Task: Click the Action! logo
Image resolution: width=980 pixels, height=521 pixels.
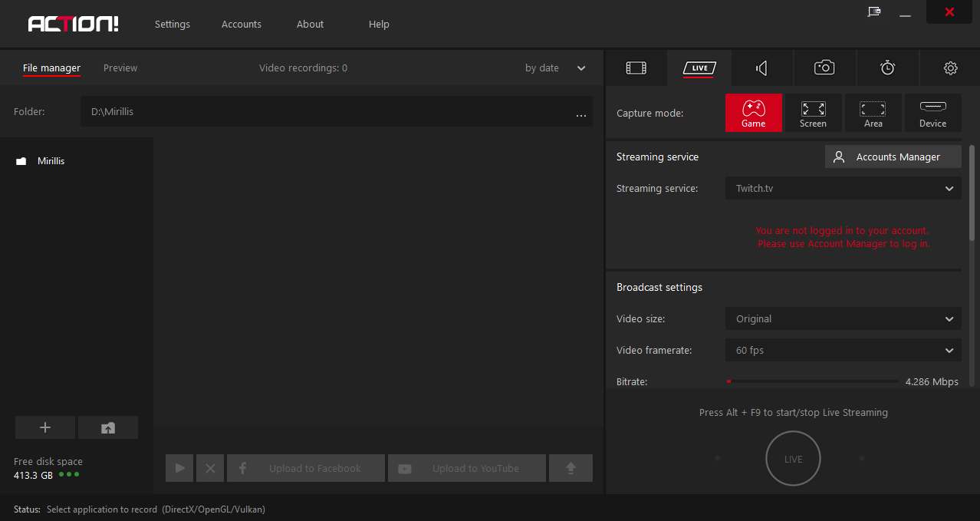Action: coord(74,24)
